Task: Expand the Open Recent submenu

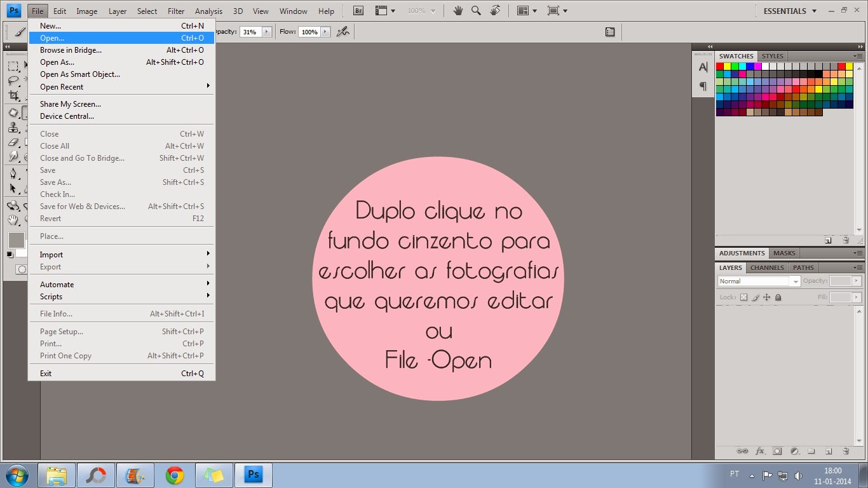Action: pos(121,86)
